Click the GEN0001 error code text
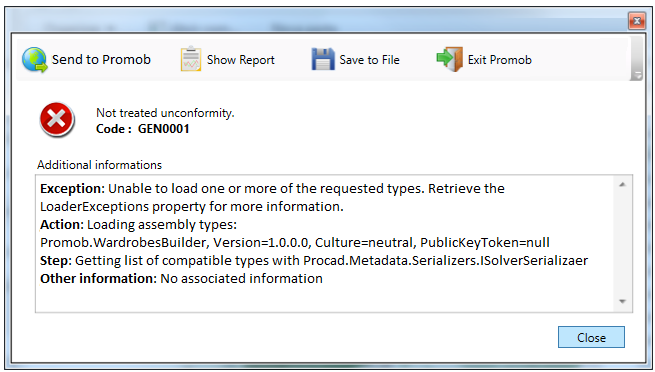This screenshot has width=655, height=372. 163,129
